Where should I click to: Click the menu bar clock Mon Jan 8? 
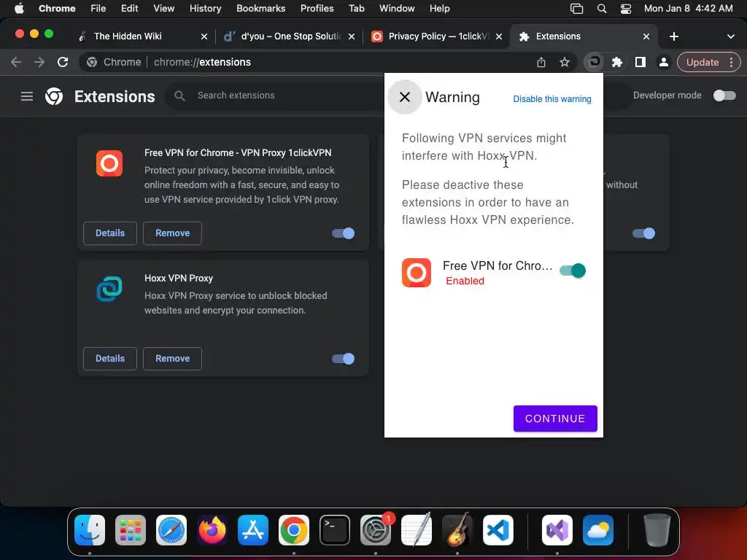689,9
